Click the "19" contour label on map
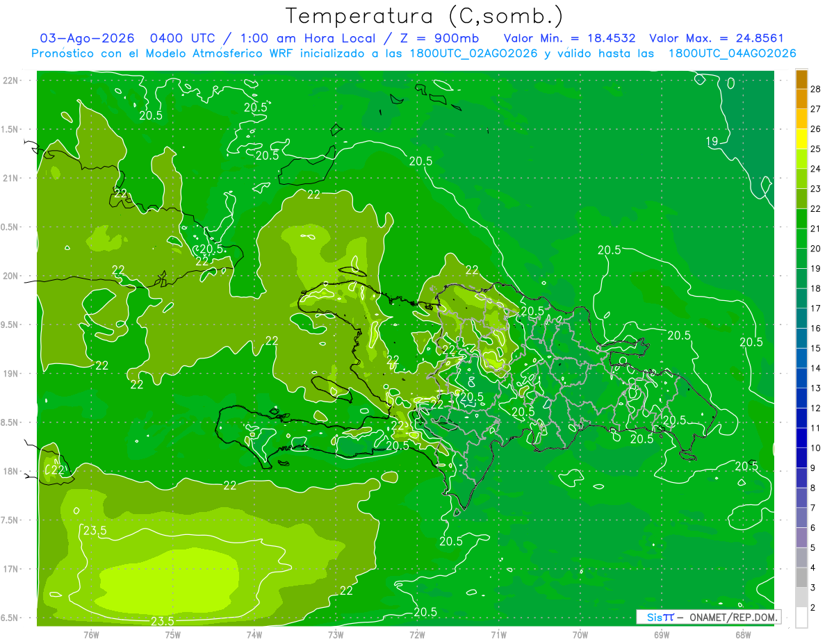 pos(712,142)
